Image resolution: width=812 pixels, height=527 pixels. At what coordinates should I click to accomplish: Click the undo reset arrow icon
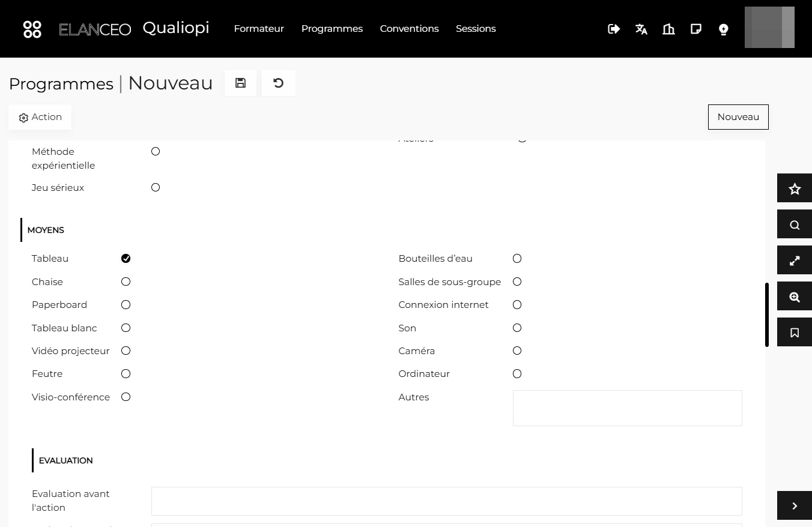(278, 83)
